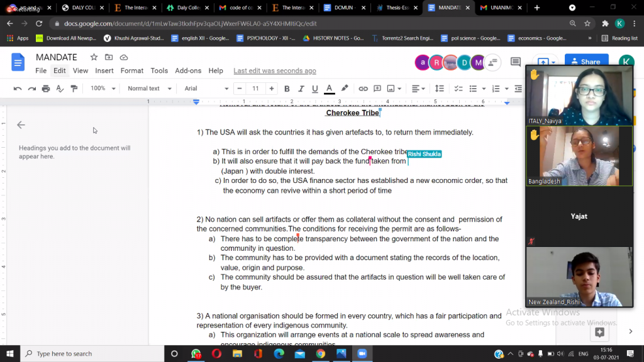This screenshot has height=362, width=644.
Task: Switch to the Thesis-Essay tab
Action: 397,8
